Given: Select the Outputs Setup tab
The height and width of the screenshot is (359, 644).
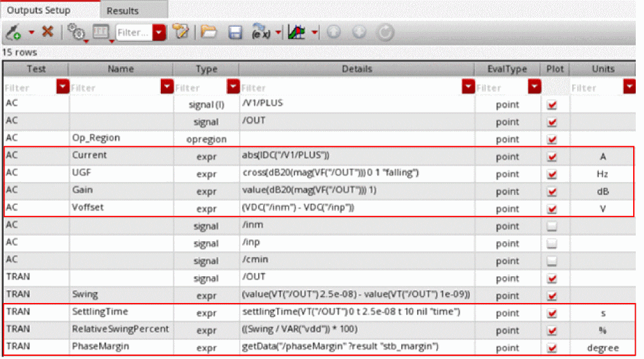Looking at the screenshot, I should 39,11.
